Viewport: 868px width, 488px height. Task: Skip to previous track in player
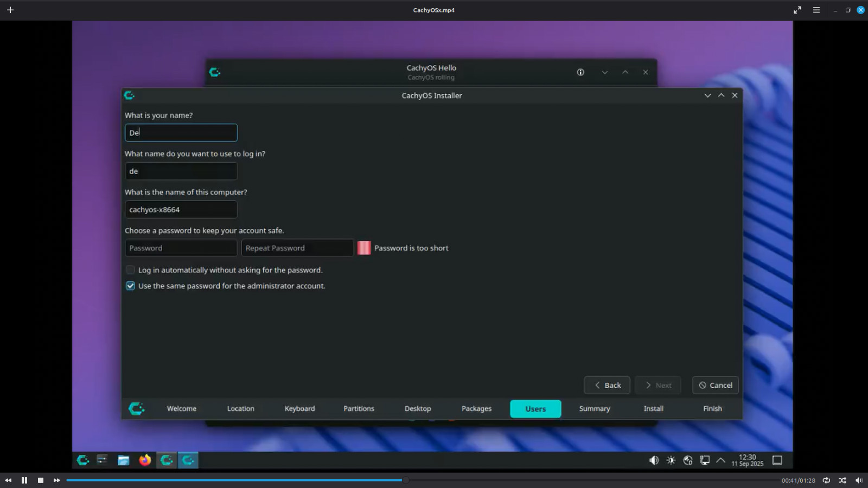[x=8, y=480]
